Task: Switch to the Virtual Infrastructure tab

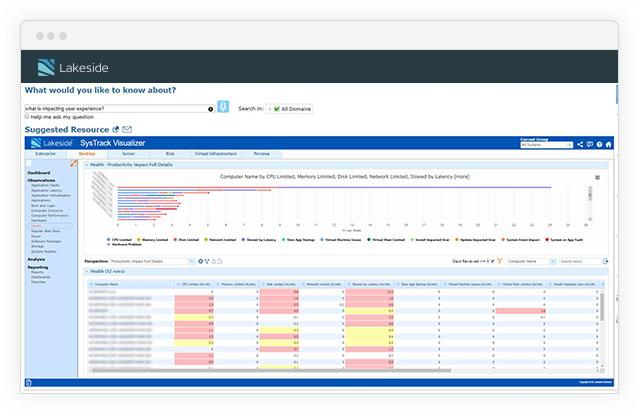Action: pyautogui.click(x=216, y=154)
